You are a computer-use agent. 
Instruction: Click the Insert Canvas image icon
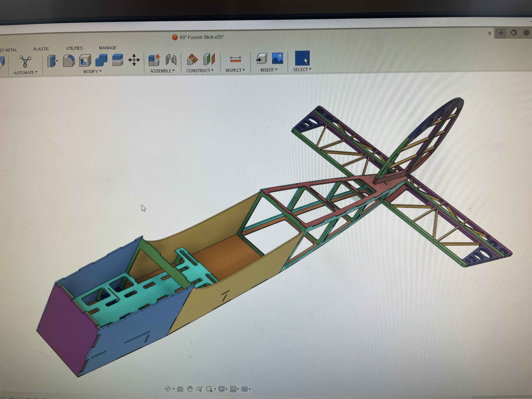277,58
